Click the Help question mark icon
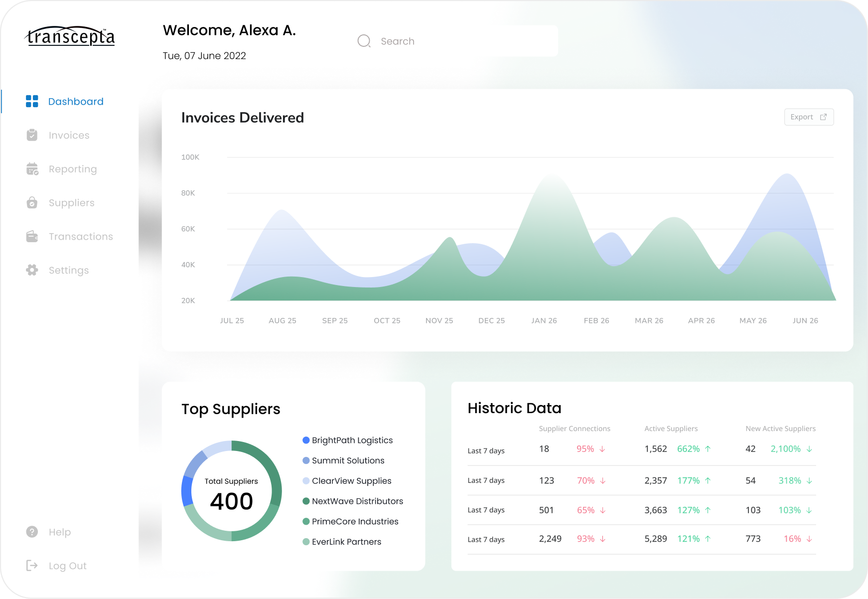The height and width of the screenshot is (599, 868). [32, 532]
